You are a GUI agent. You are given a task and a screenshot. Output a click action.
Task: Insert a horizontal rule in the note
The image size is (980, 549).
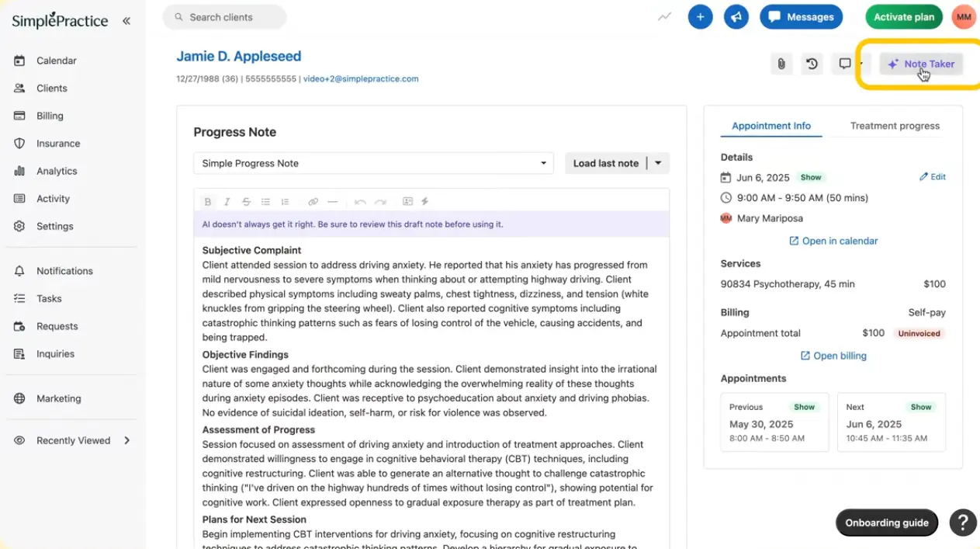point(332,202)
